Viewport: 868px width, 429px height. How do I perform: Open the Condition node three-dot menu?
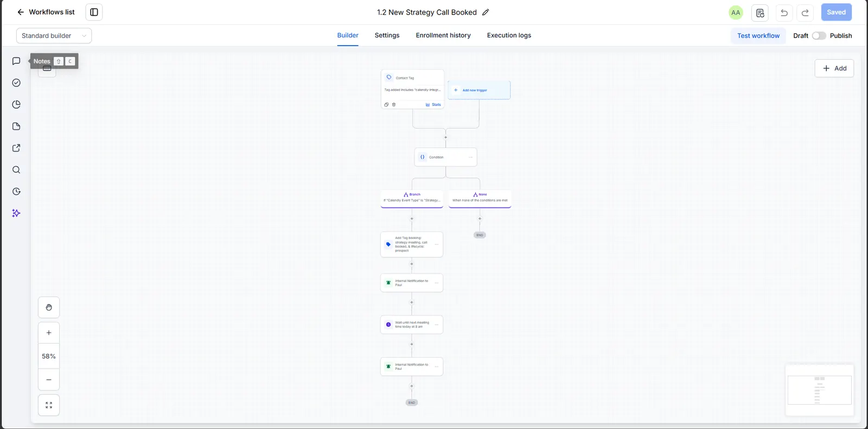(x=470, y=157)
